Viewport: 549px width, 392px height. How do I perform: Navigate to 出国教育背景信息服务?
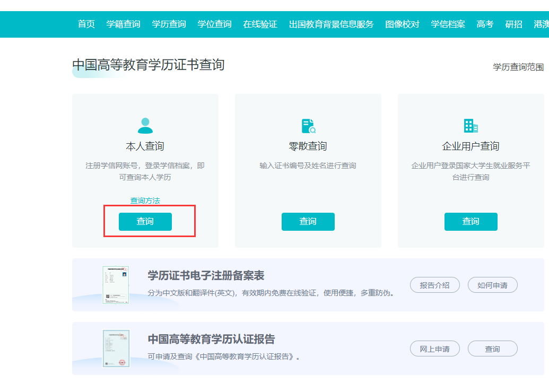332,24
